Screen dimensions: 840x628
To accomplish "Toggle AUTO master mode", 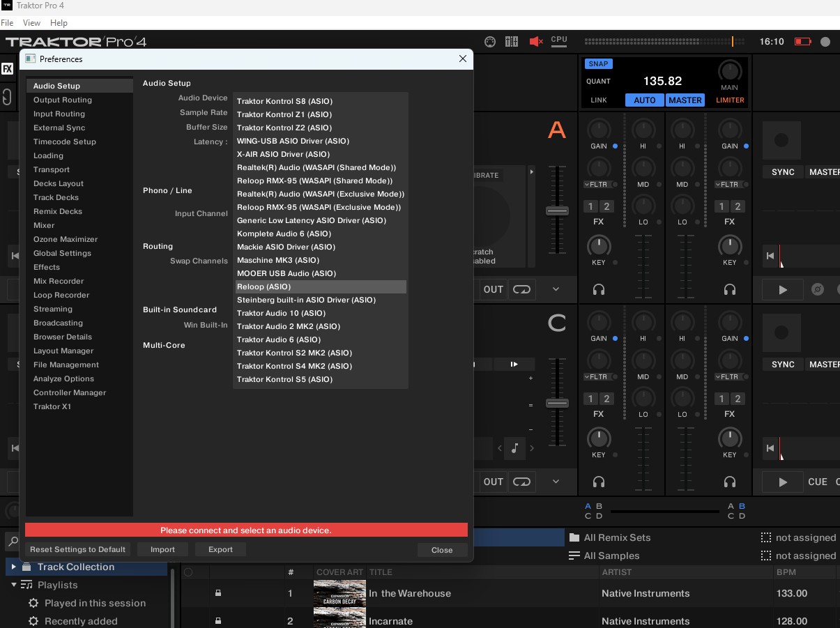I will [x=645, y=100].
